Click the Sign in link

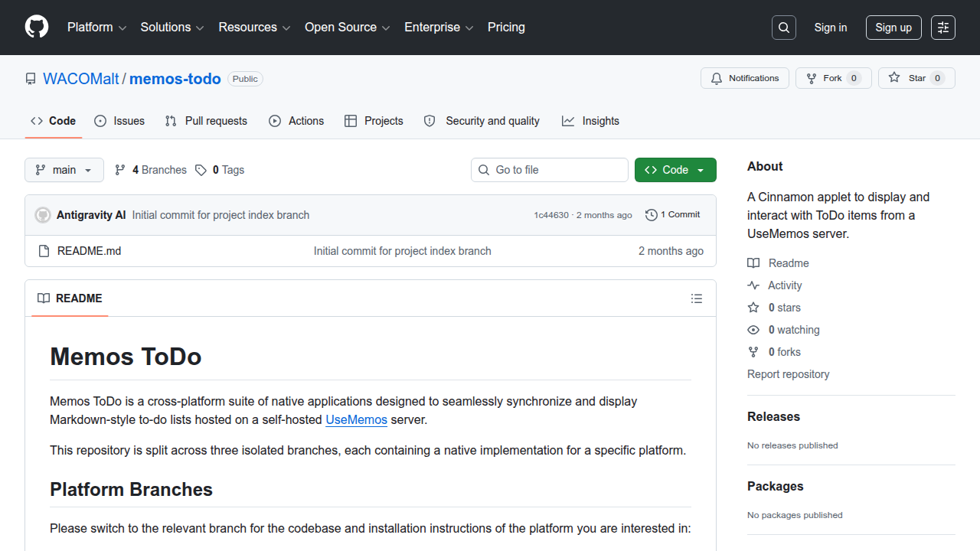(831, 28)
